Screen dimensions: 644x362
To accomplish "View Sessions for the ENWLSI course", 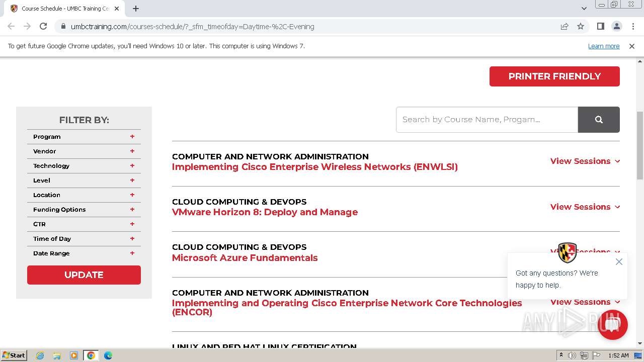I will (x=585, y=161).
